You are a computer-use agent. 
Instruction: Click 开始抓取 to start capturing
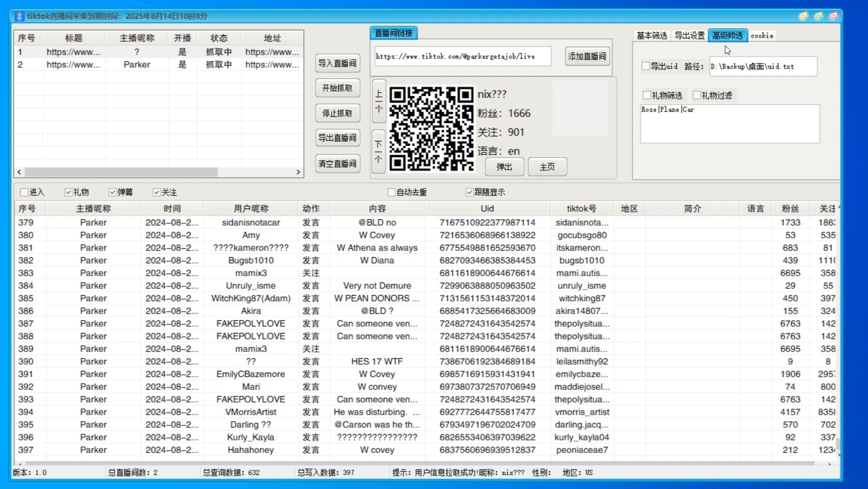click(x=338, y=88)
